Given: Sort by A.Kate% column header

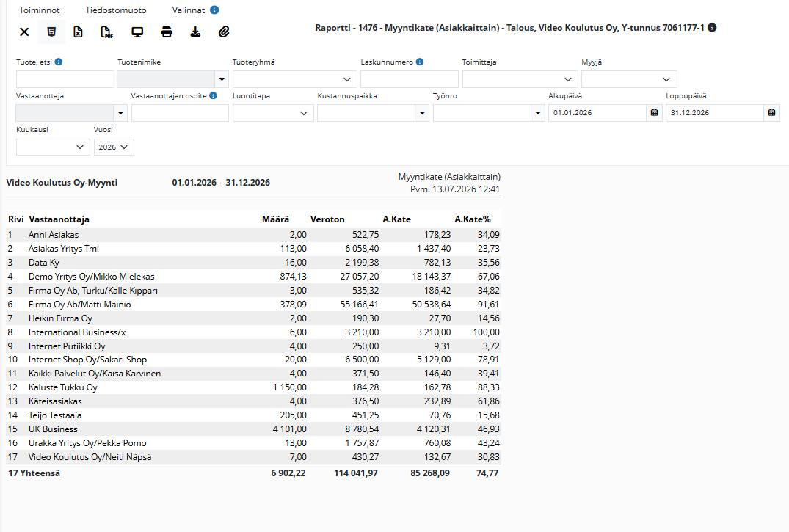Looking at the screenshot, I should 472,219.
